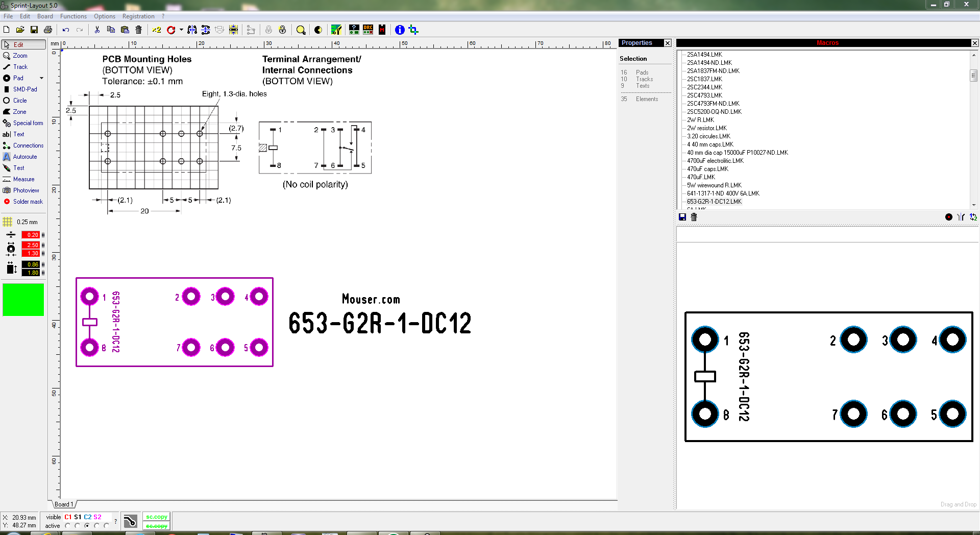
Task: Select macro 653-G2R-1-DC12.LMK in list
Action: pos(714,202)
